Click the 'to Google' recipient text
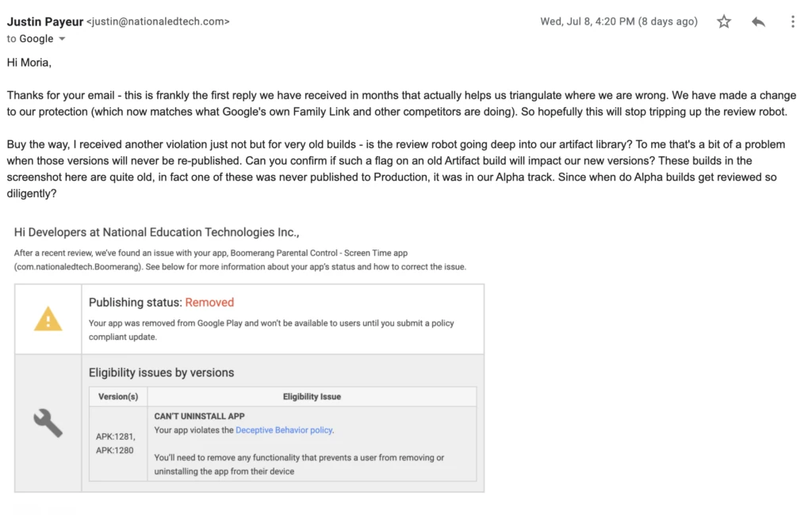This screenshot has height=515, width=812. click(30, 39)
